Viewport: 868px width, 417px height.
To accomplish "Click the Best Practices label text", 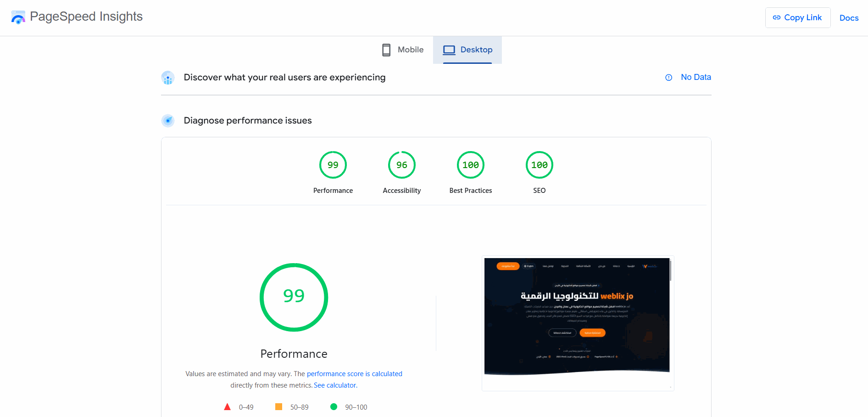I will coord(471,191).
